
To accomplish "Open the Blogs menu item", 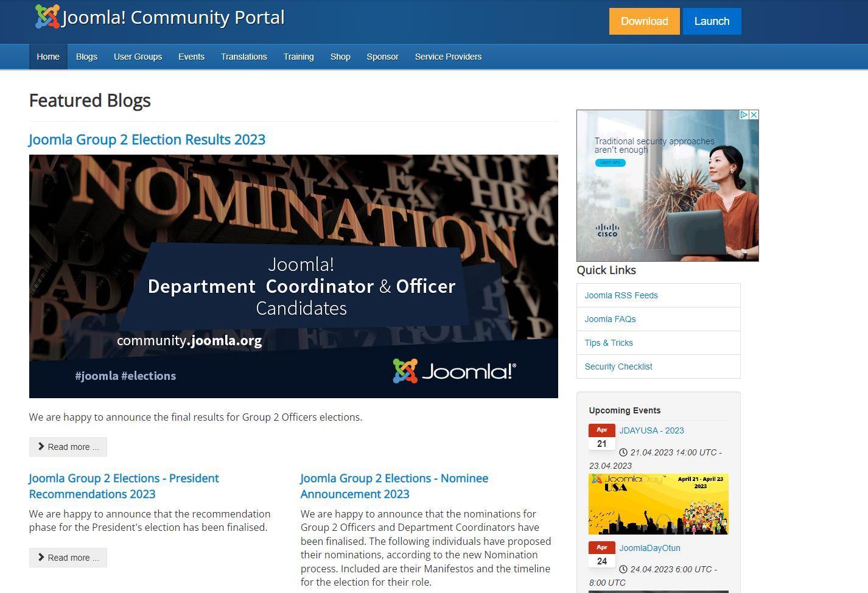I will [x=86, y=57].
